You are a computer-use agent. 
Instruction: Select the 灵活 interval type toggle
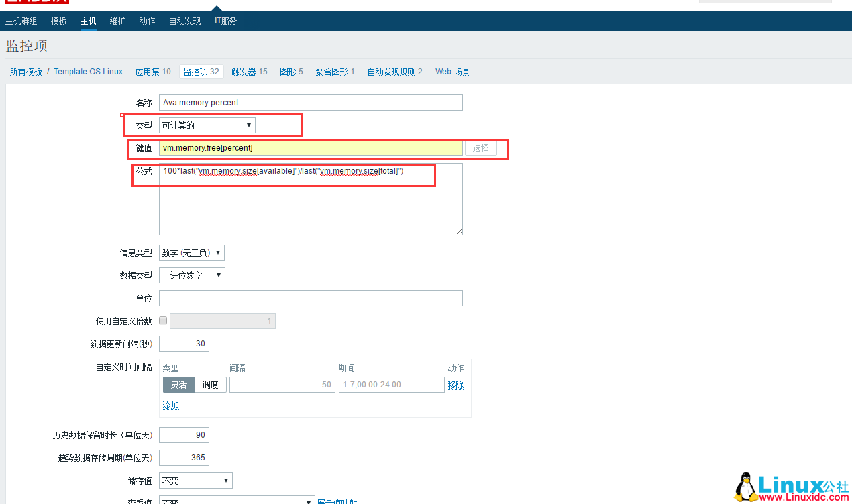(x=178, y=384)
